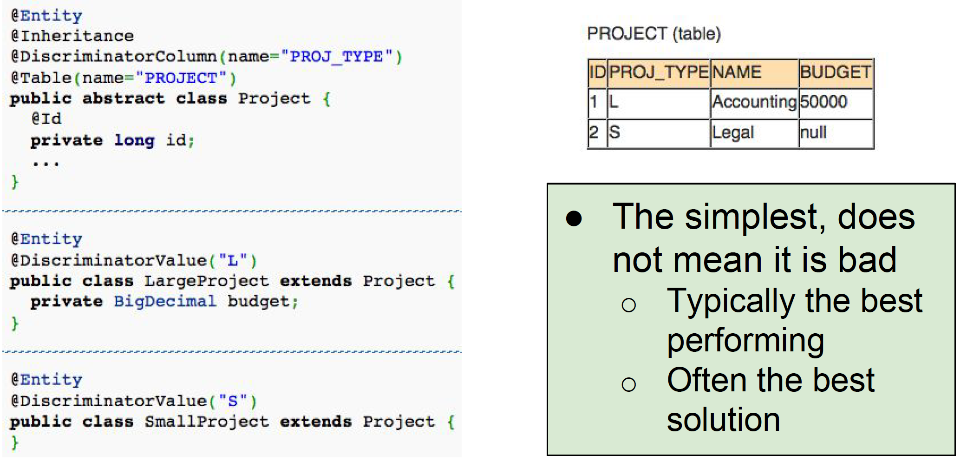Click the PROJ_TYPE column header
This screenshot has height=462, width=980.
point(658,73)
